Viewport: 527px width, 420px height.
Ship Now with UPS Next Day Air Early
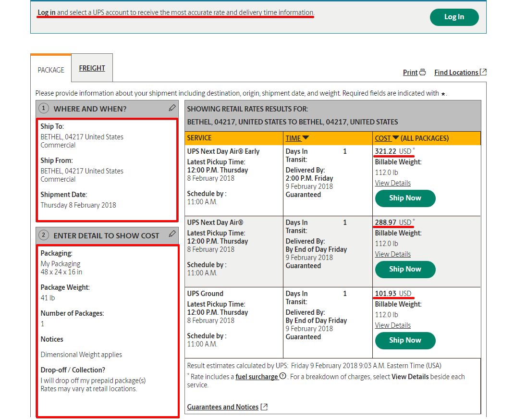405,198
